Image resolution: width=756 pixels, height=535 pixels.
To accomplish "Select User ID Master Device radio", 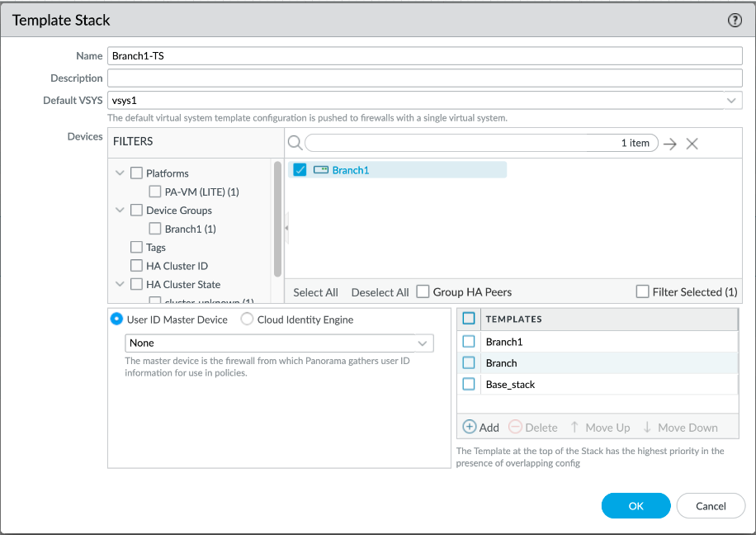I will (116, 319).
